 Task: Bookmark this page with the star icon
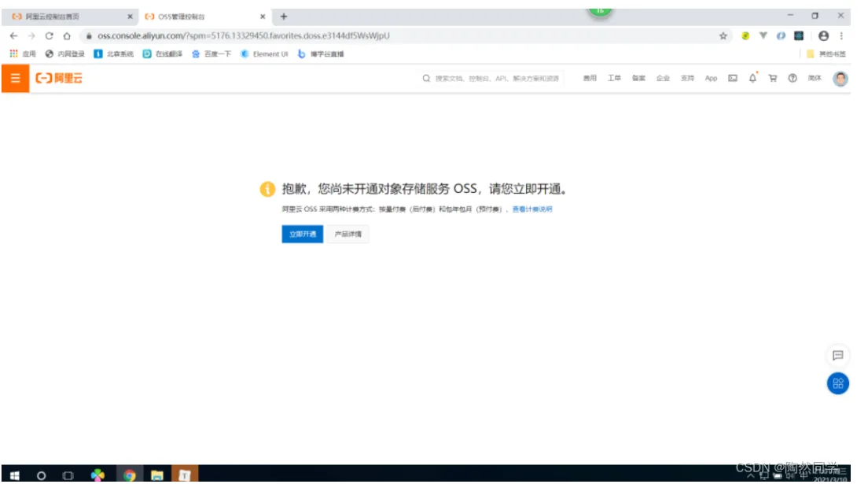pyautogui.click(x=723, y=35)
